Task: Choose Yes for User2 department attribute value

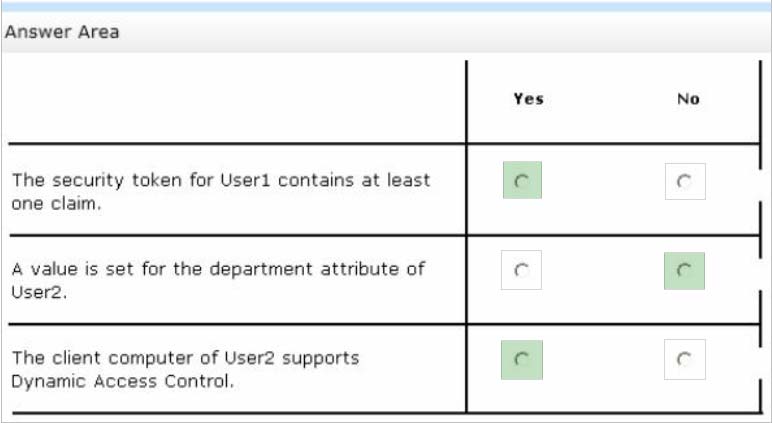Action: pyautogui.click(x=521, y=270)
